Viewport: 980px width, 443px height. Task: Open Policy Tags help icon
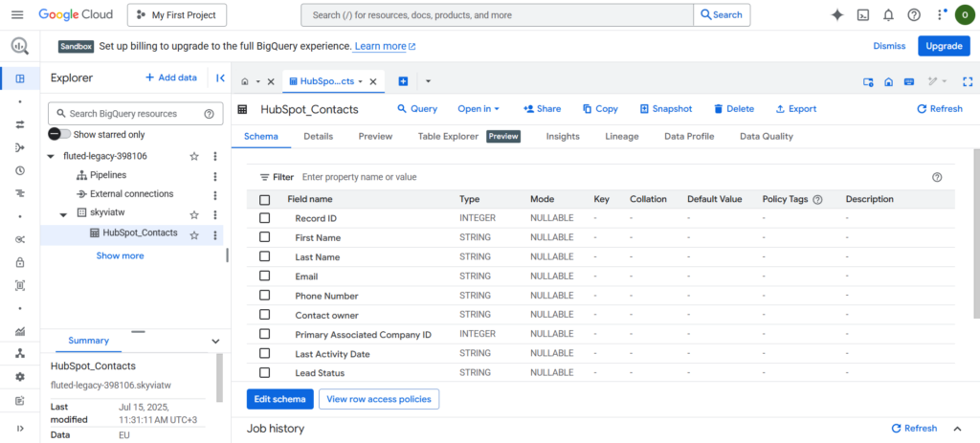click(x=817, y=199)
